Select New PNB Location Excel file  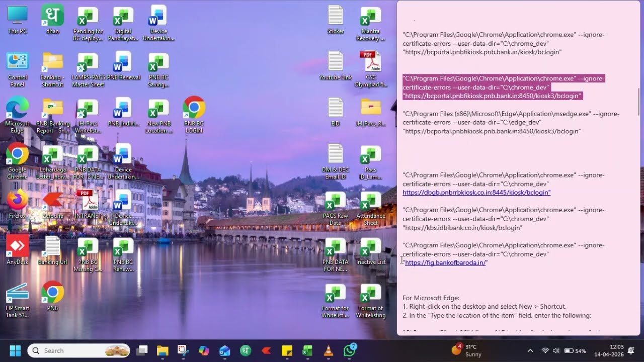(x=158, y=116)
